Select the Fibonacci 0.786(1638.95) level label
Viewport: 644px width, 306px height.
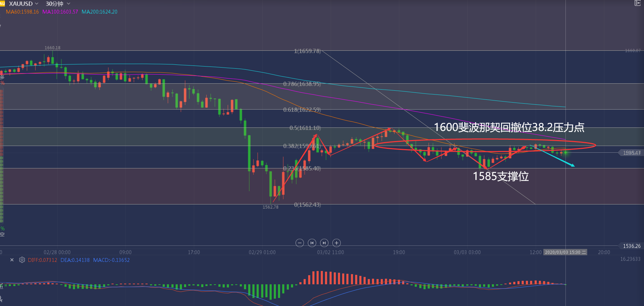pos(302,84)
